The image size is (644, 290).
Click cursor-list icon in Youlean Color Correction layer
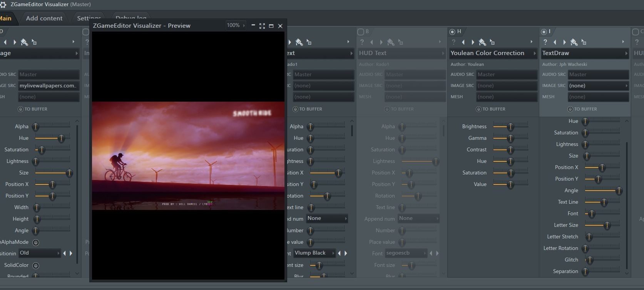click(x=492, y=42)
